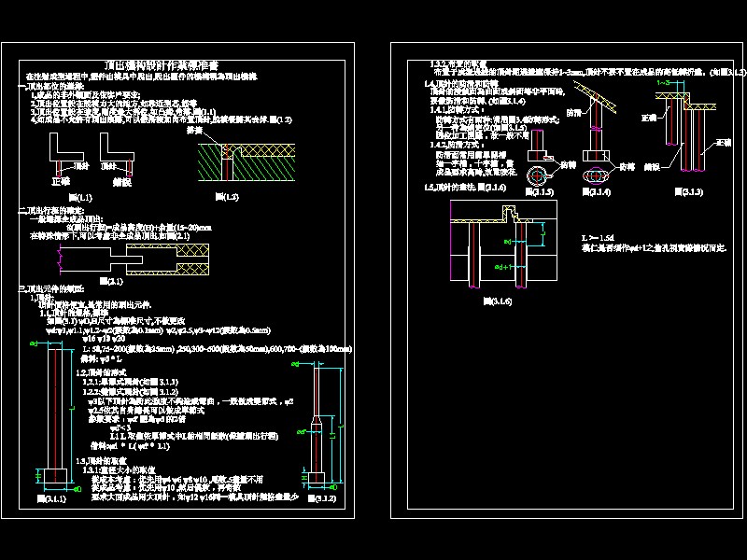Select the angled slide detail above 防滑 label
Screen dimensions: 747x560
(x=595, y=95)
